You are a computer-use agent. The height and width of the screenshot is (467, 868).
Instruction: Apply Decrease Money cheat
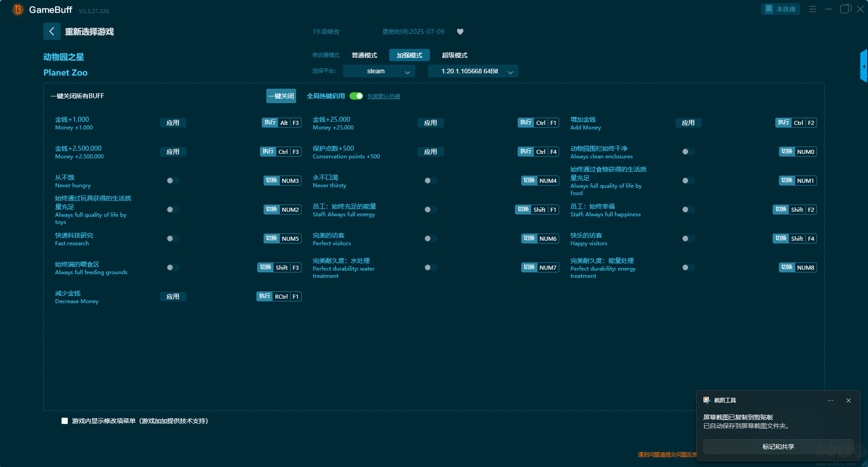173,296
